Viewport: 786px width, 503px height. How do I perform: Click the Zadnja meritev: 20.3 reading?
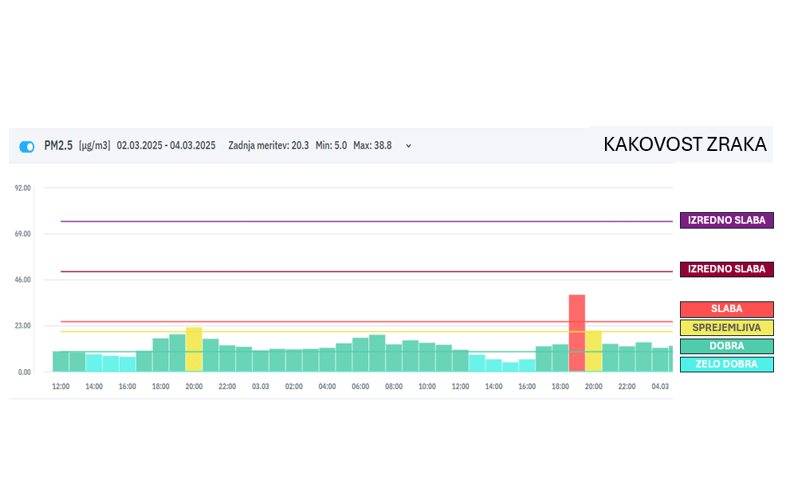pos(268,146)
